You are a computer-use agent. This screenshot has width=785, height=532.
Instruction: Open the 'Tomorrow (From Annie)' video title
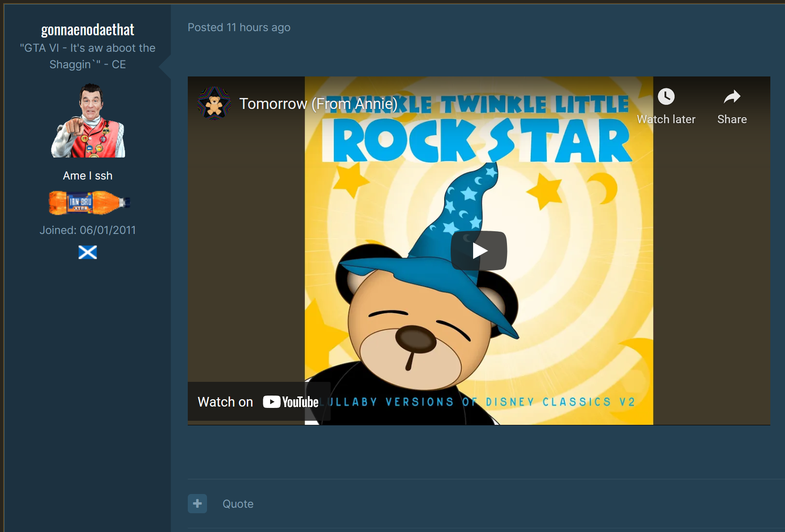coord(318,104)
